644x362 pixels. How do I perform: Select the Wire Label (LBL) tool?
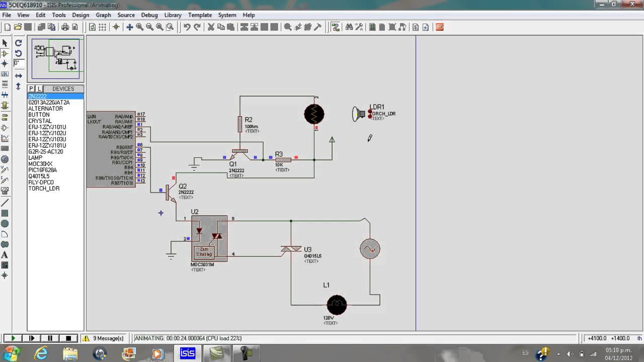pos(5,74)
